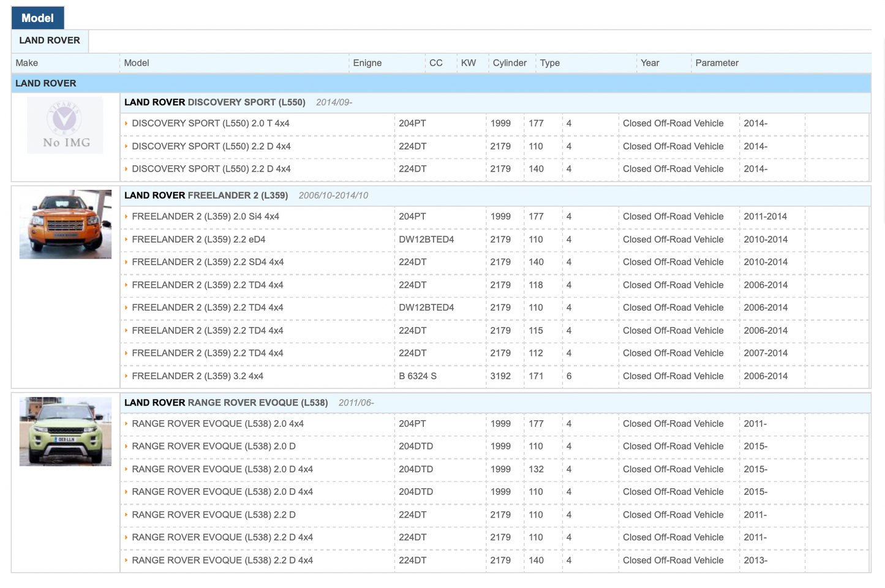Click the 2011-2014 year for Freelander 2 Si4
This screenshot has height=588, width=885.
pyautogui.click(x=766, y=216)
